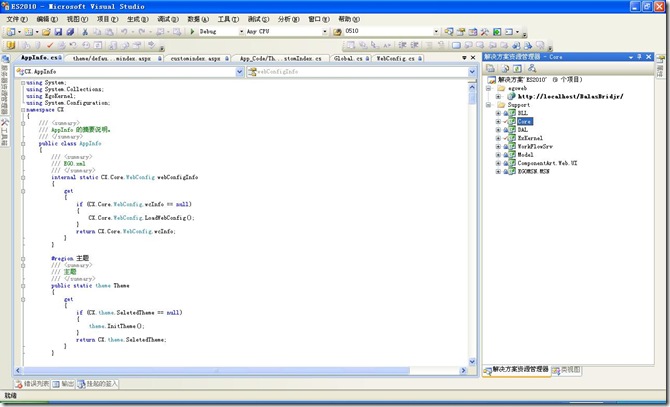Click the Properties icon in Solution Explorer toolbar
The width and height of the screenshot is (670, 407).
pos(488,70)
